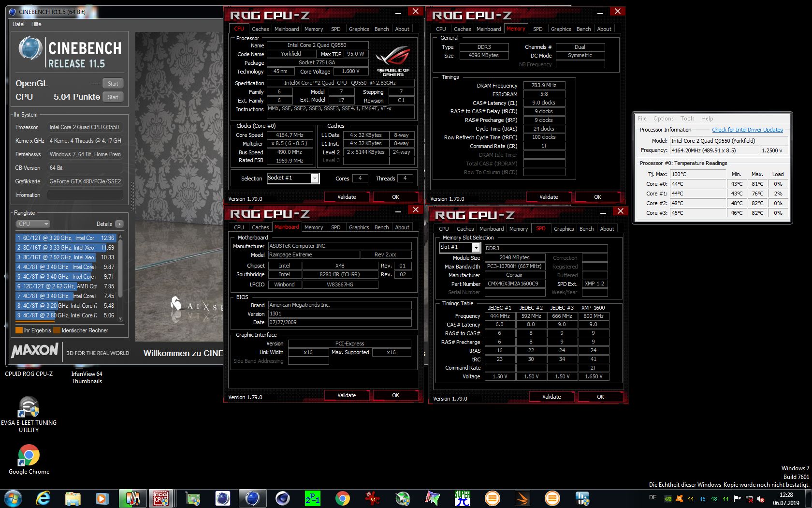Select ranking row 9 4C/8T @ 2.80 GHz
This screenshot has height=508, width=812.
[x=66, y=315]
